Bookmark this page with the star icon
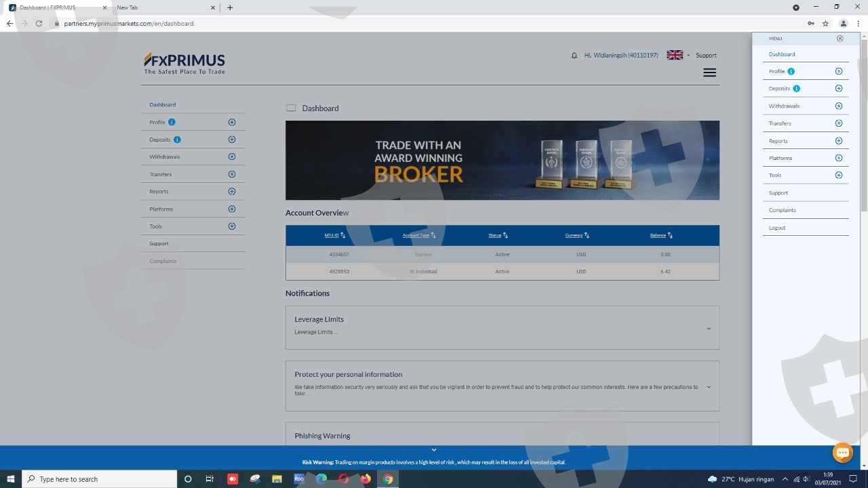Image resolution: width=868 pixels, height=488 pixels. click(x=825, y=23)
